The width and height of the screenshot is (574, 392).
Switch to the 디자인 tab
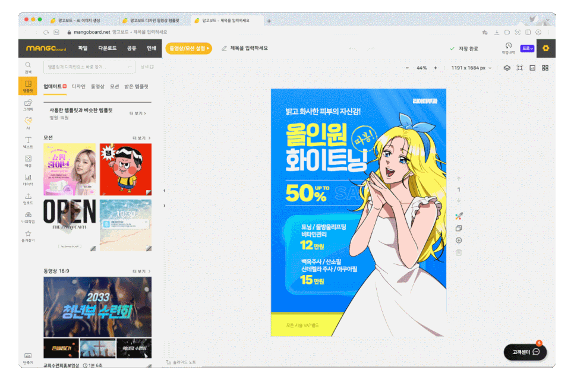click(78, 86)
